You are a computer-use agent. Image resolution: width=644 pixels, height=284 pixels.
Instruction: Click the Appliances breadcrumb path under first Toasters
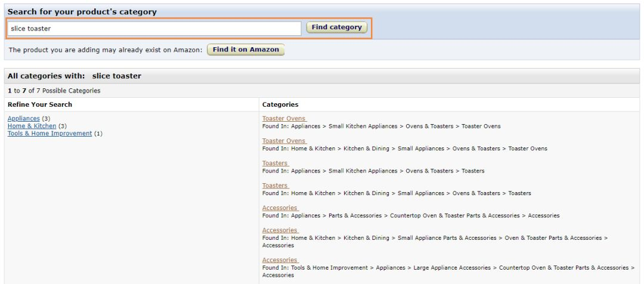point(305,171)
